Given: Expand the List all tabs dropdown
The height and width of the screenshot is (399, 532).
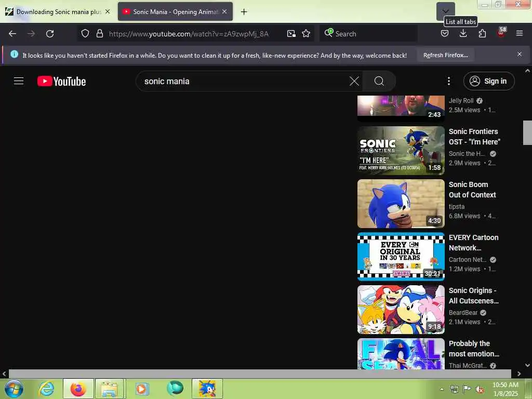Looking at the screenshot, I should (445, 11).
